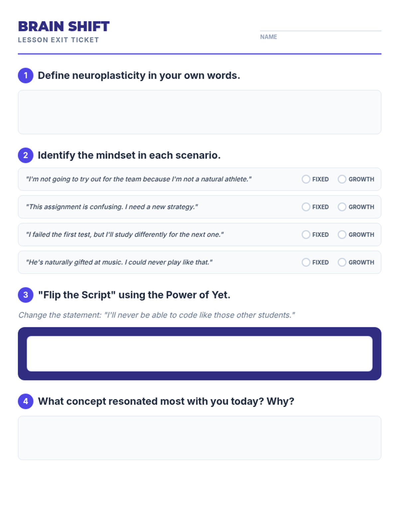Click the number 1 question badge

click(26, 75)
